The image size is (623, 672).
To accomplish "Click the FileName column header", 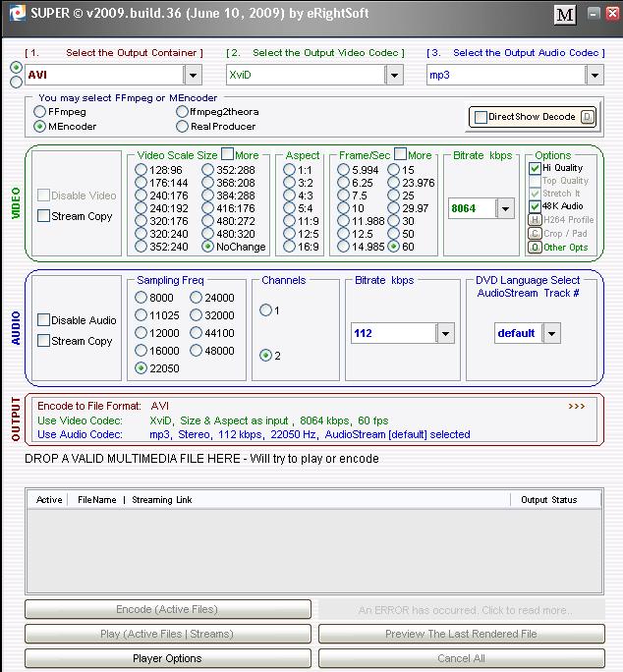I will coord(97,500).
